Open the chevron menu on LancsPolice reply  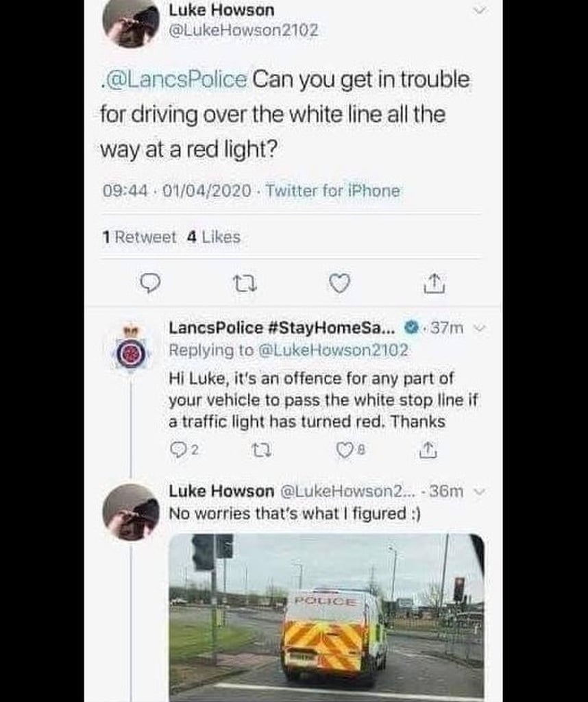(480, 329)
